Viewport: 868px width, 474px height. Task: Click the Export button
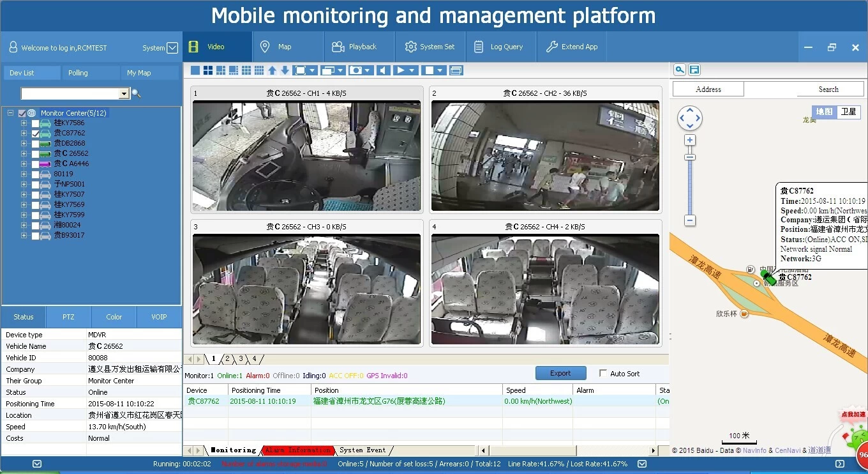point(560,373)
